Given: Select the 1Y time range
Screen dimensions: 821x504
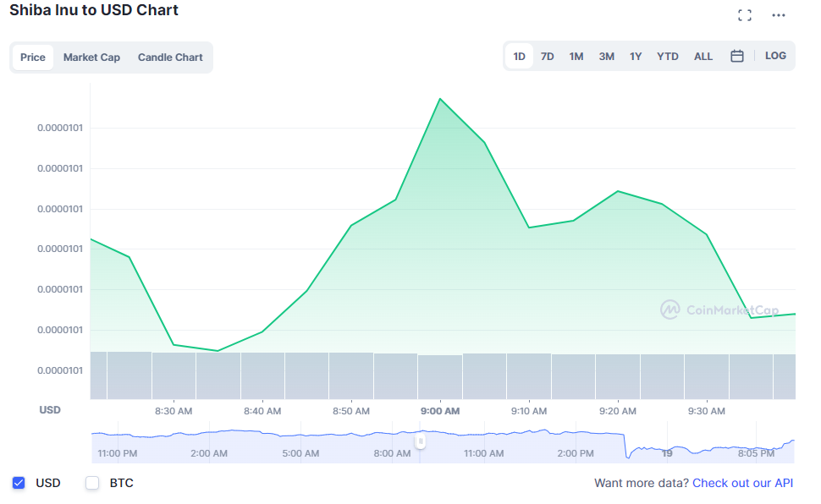Looking at the screenshot, I should tap(636, 57).
